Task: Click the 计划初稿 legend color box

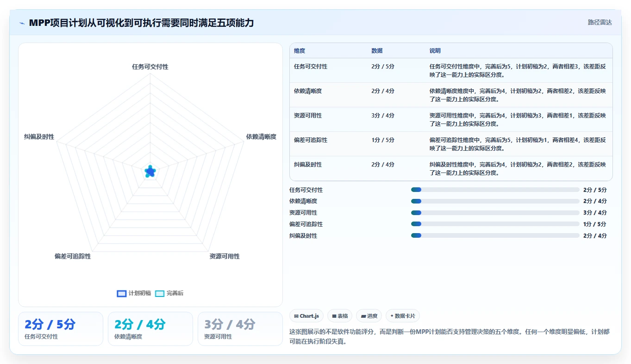Action: pyautogui.click(x=122, y=293)
